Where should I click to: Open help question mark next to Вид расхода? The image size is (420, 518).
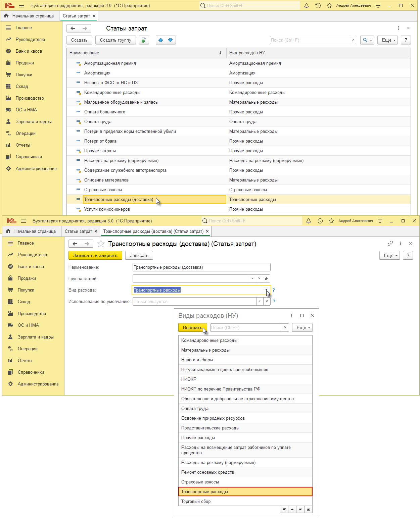pyautogui.click(x=274, y=290)
